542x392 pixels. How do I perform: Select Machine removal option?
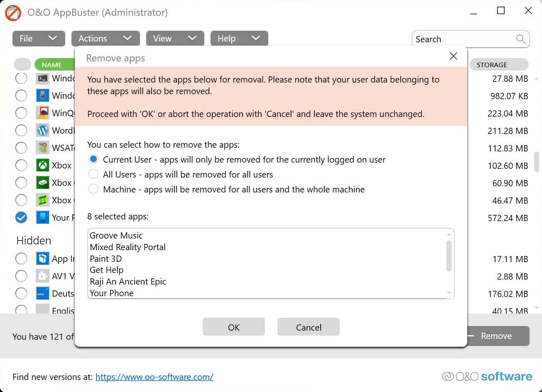[93, 189]
